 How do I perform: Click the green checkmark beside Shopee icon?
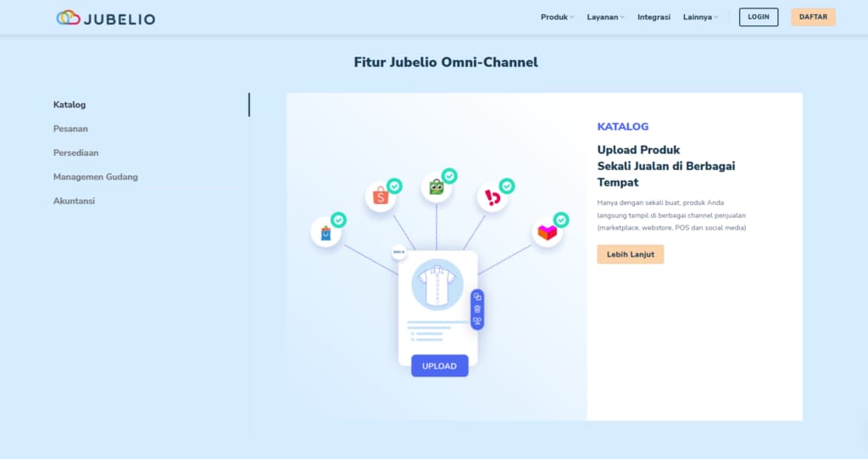click(x=395, y=185)
